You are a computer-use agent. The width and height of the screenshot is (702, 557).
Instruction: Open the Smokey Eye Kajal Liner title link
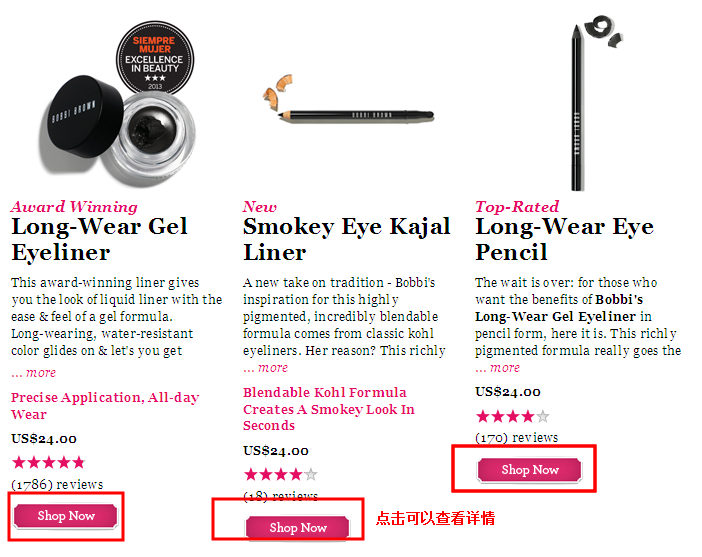pyautogui.click(x=347, y=239)
